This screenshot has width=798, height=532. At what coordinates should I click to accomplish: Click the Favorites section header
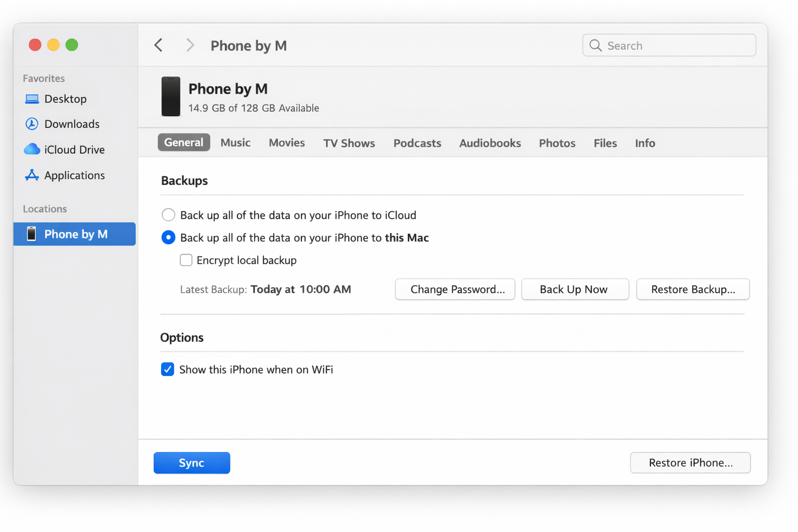click(44, 78)
